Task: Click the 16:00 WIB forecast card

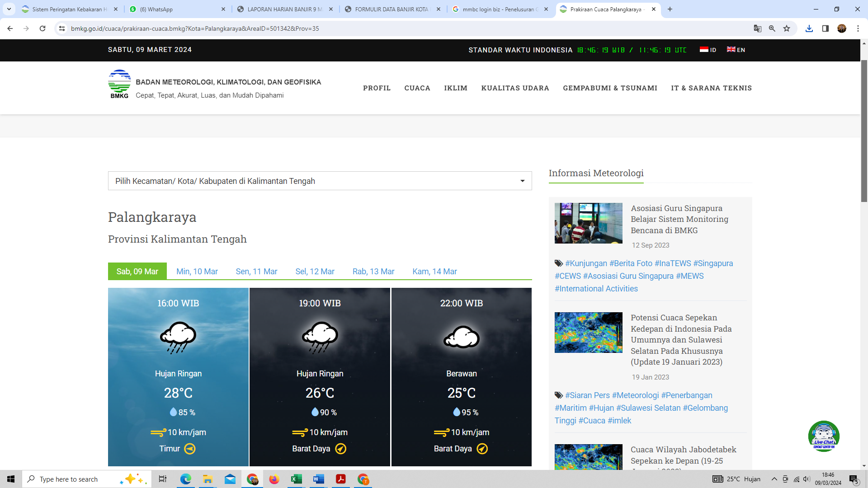Action: [178, 377]
